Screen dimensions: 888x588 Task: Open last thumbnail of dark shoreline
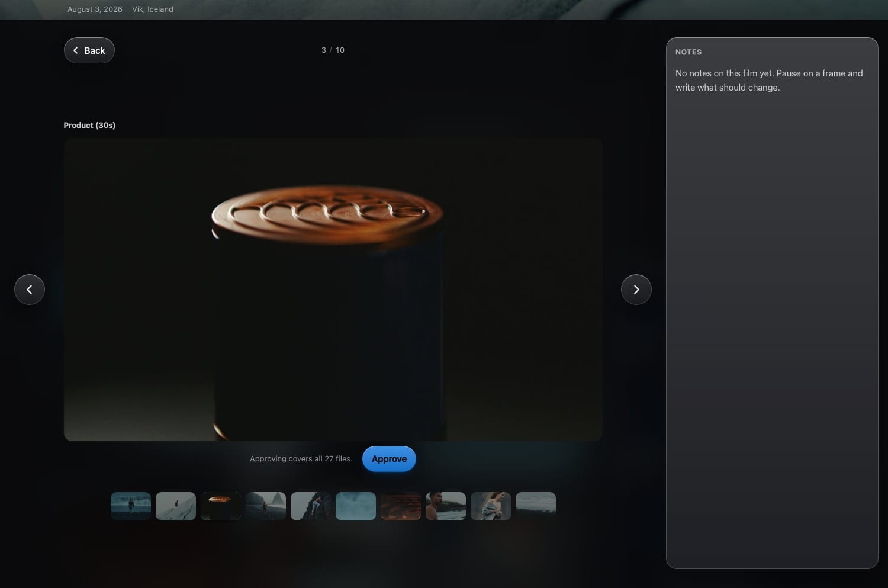(536, 506)
